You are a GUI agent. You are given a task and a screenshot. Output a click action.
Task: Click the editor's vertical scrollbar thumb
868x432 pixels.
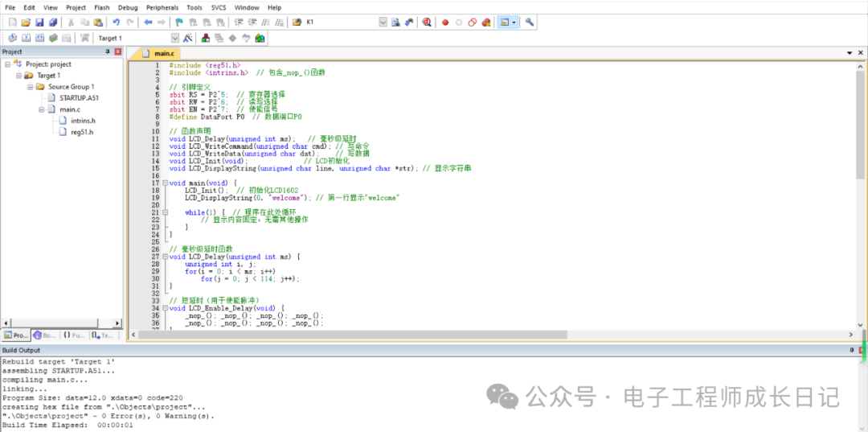[860, 125]
